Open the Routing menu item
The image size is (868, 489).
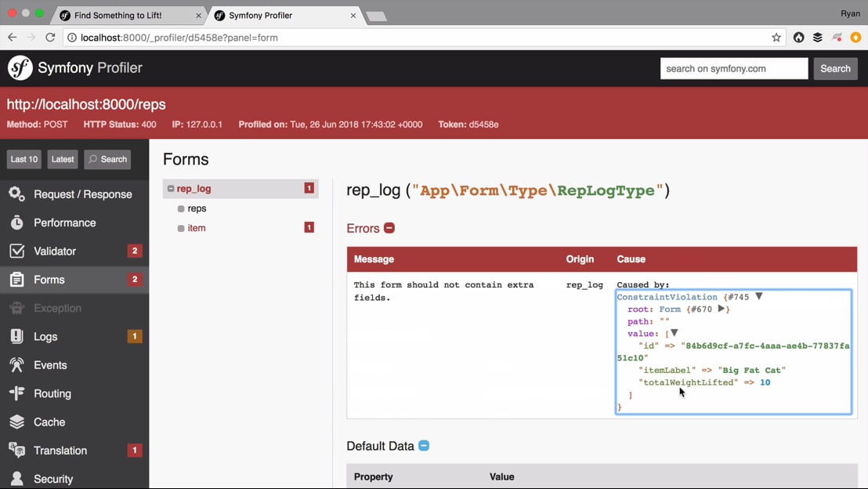[x=74, y=393]
